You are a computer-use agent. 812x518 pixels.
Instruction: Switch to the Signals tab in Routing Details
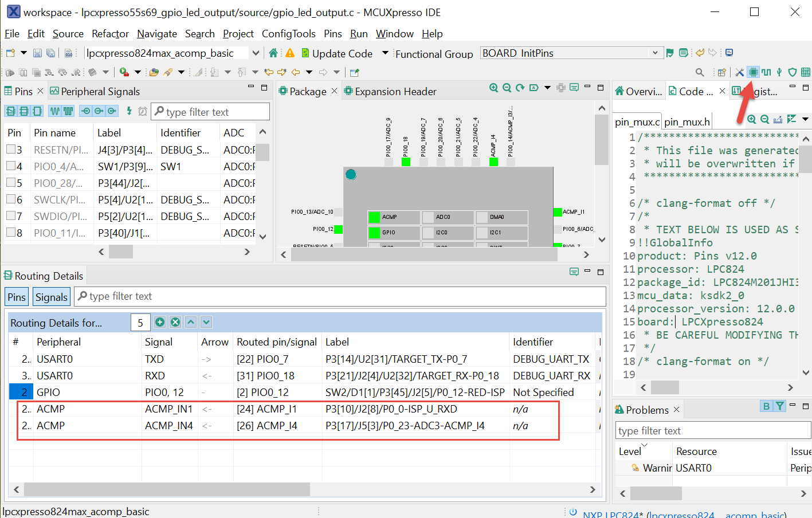pos(51,296)
